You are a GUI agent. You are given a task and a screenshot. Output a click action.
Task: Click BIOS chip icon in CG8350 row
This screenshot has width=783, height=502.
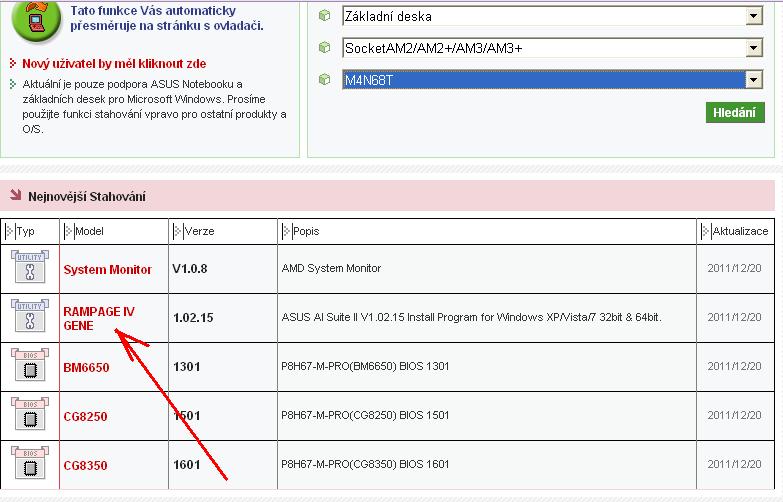point(30,463)
